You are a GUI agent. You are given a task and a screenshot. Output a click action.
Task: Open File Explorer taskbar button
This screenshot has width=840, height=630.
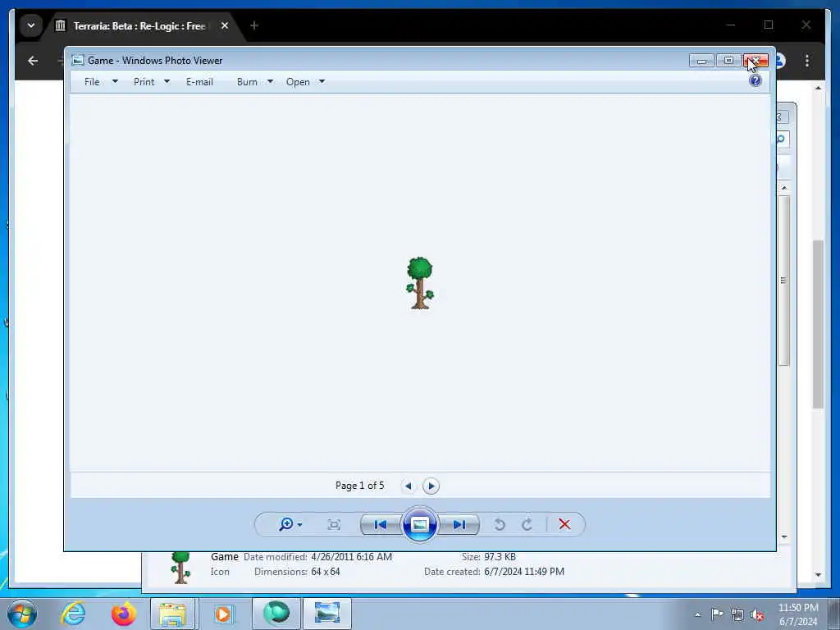coord(173,614)
